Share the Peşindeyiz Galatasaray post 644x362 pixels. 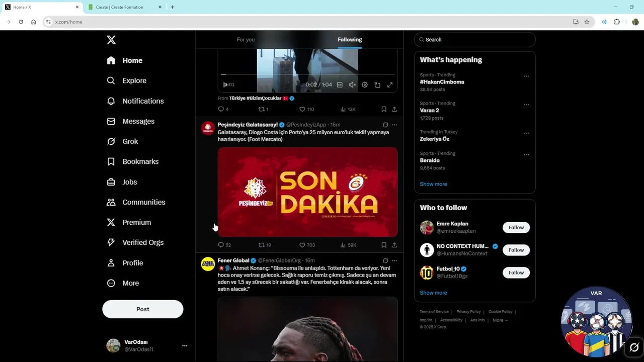click(x=394, y=245)
